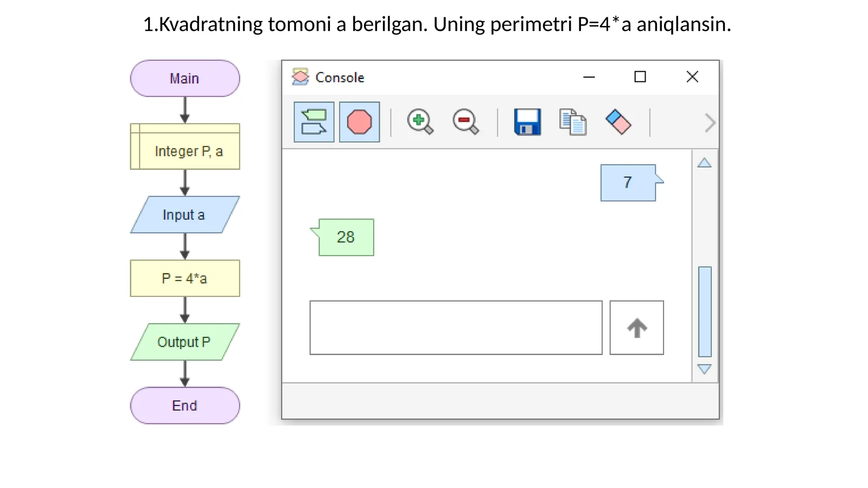This screenshot has width=868, height=488.
Task: Select the speech bubble display icon
Action: pyautogui.click(x=312, y=122)
